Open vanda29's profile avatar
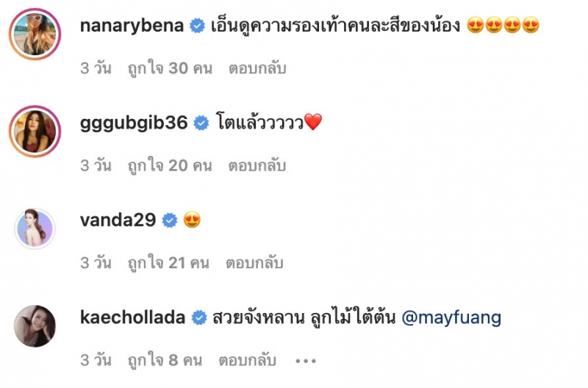 (35, 229)
